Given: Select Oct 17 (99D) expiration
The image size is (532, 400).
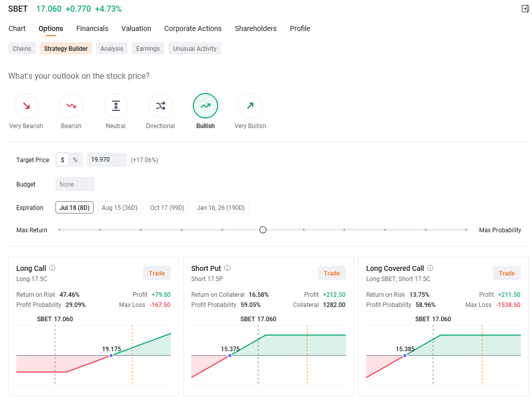Looking at the screenshot, I should [167, 207].
